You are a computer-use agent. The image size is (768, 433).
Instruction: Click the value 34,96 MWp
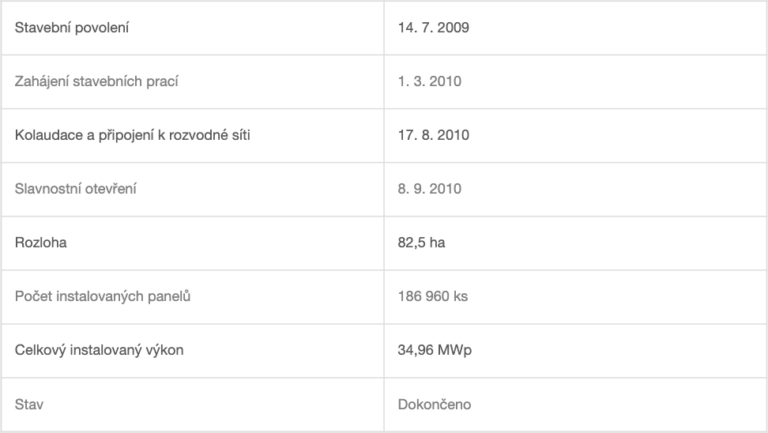pyautogui.click(x=434, y=350)
